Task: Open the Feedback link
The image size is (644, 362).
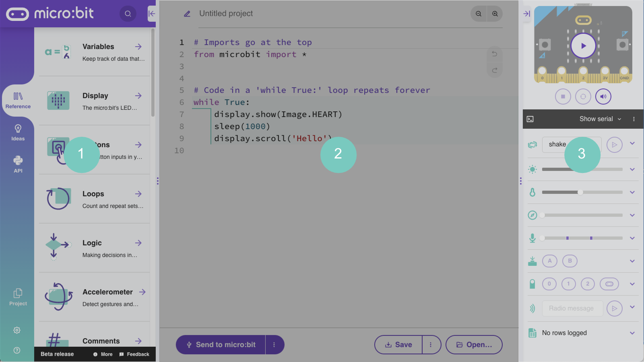Action: click(x=134, y=354)
